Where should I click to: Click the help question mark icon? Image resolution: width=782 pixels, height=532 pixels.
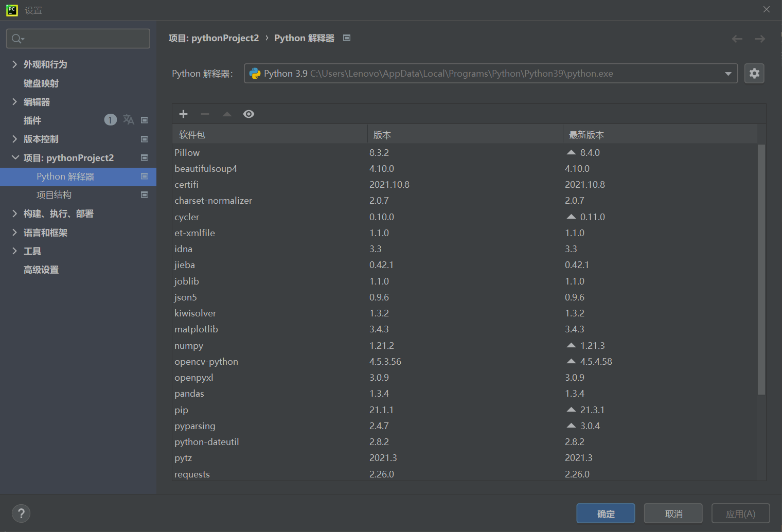[x=21, y=513]
